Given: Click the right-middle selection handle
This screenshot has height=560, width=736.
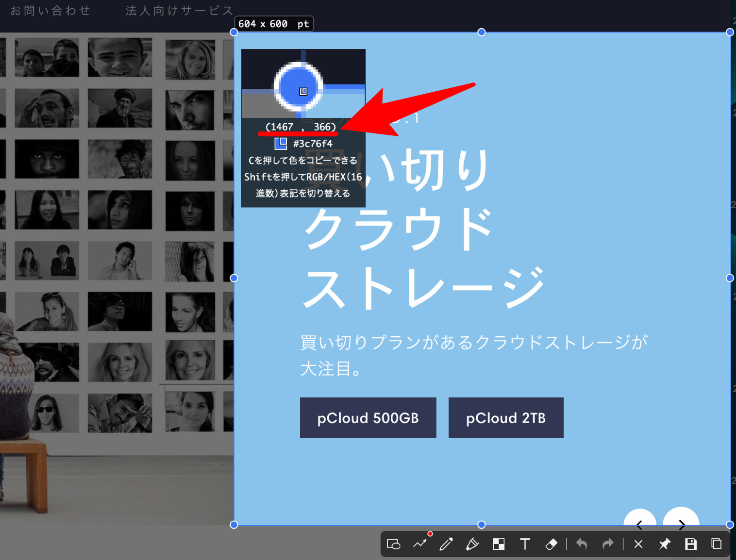Looking at the screenshot, I should pyautogui.click(x=730, y=278).
